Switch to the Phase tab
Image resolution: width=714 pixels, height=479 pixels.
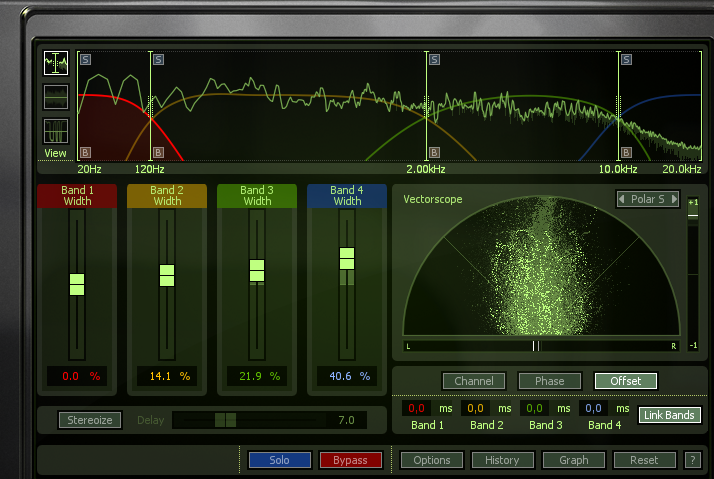(x=549, y=381)
